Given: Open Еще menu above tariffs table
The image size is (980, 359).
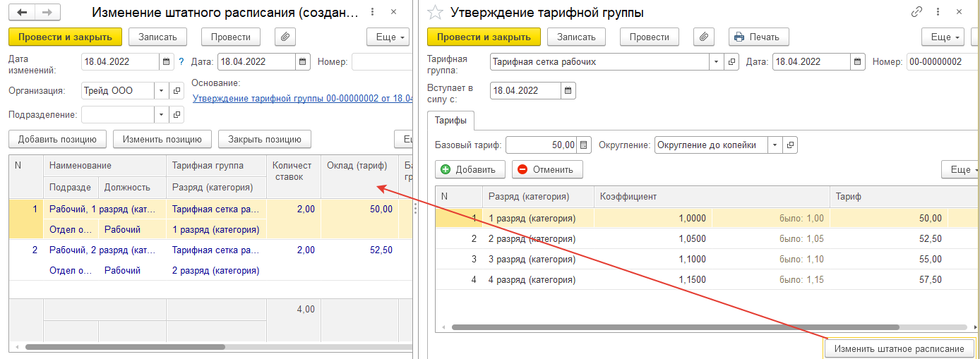Looking at the screenshot, I should [960, 169].
